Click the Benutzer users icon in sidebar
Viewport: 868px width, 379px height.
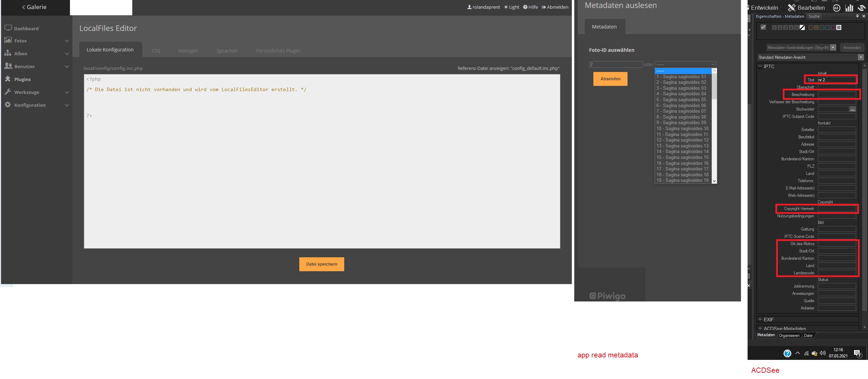[8, 66]
